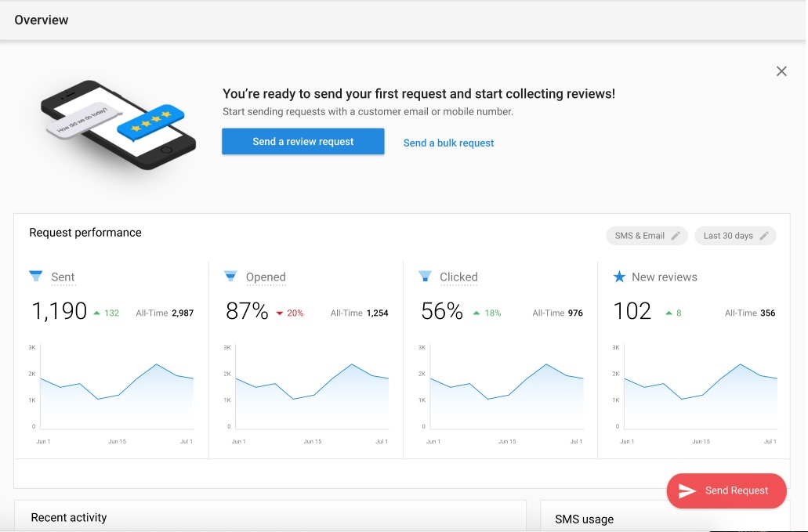Click the New reviews star icon
This screenshot has width=808, height=532.
tap(619, 277)
